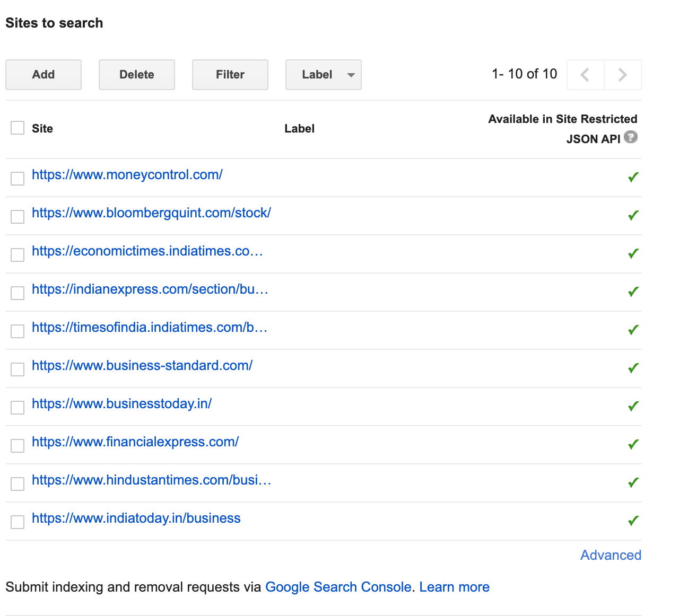
Task: Check the hindustantimes.com row checkbox
Action: 18,484
